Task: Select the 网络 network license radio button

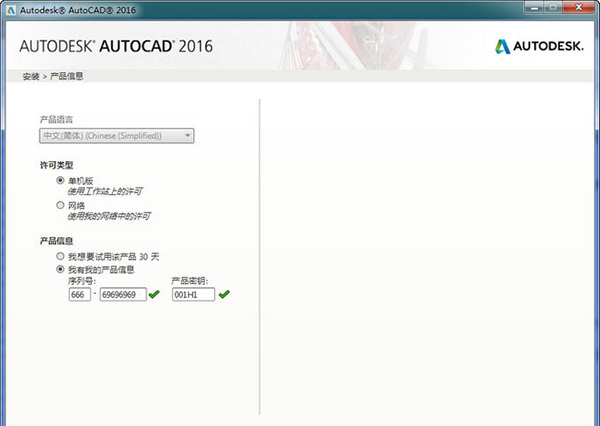Action: 60,205
